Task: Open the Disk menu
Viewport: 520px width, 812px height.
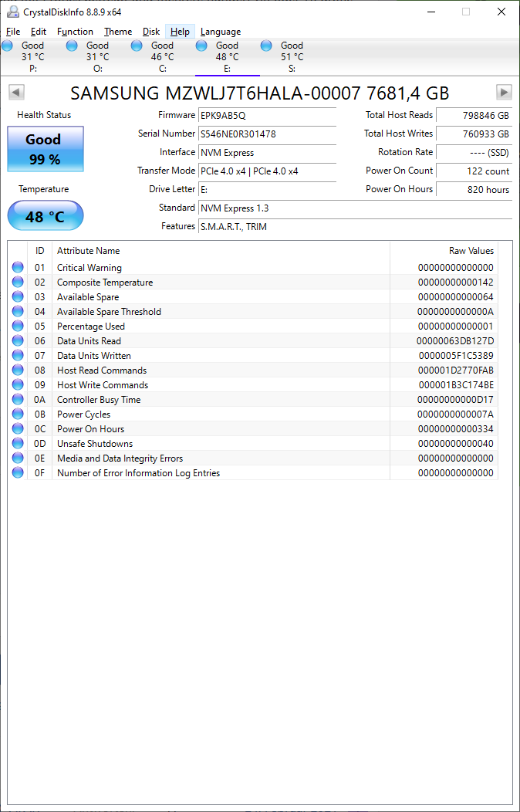Action: click(x=151, y=32)
